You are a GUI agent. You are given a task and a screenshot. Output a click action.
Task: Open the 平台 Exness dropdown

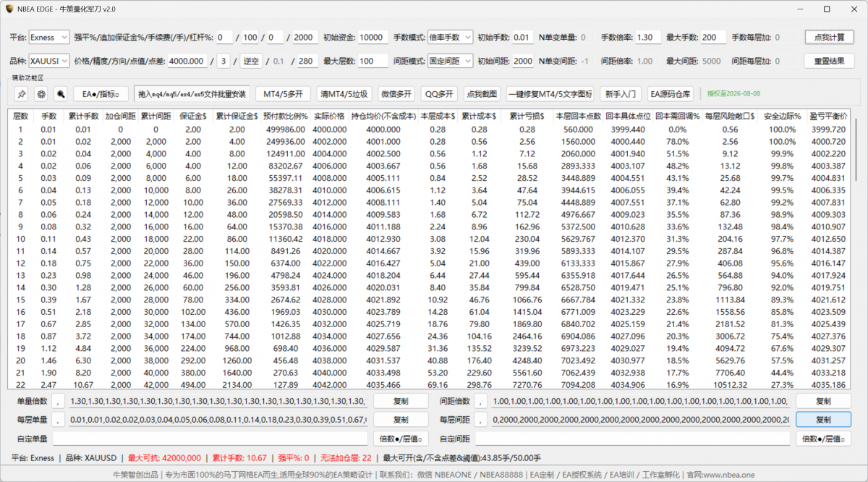[49, 37]
